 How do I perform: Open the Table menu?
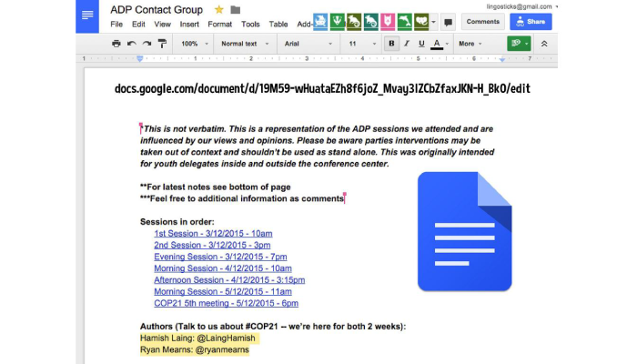click(x=278, y=24)
